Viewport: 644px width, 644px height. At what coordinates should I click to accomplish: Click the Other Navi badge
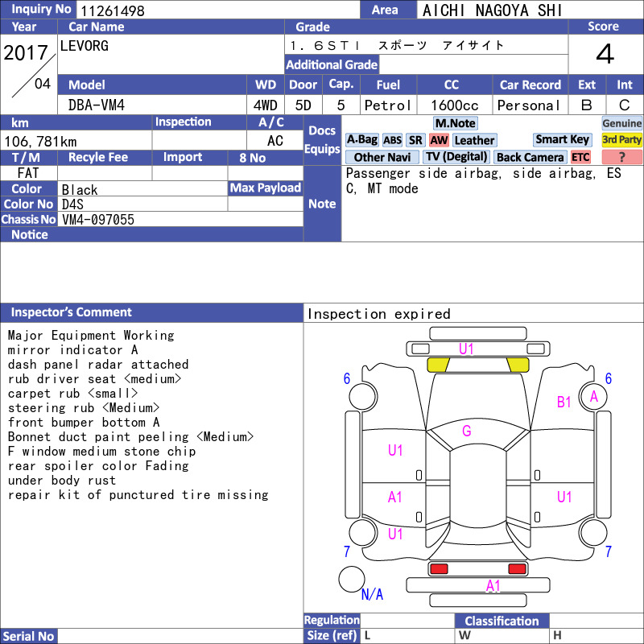click(x=382, y=157)
